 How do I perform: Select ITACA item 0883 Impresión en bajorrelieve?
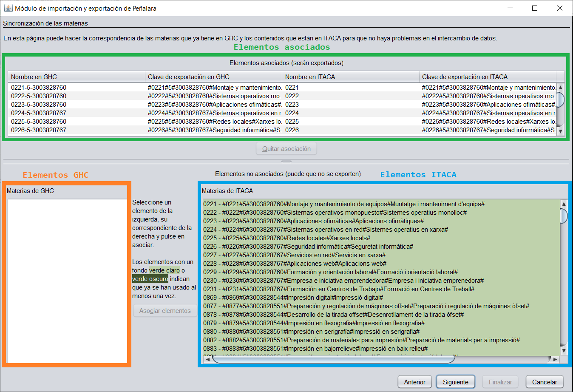(381, 349)
